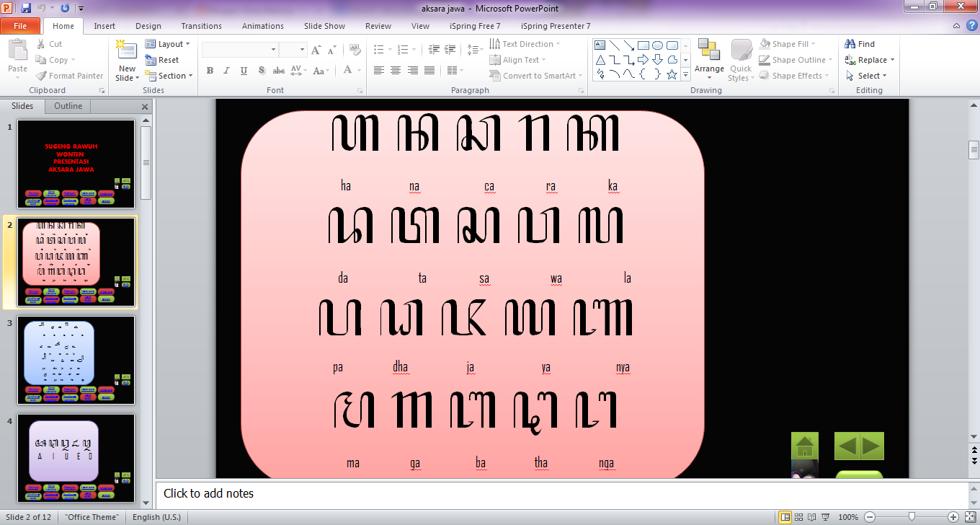Image resolution: width=980 pixels, height=525 pixels.
Task: Open the Select dropdown in Editing
Action: pos(866,76)
